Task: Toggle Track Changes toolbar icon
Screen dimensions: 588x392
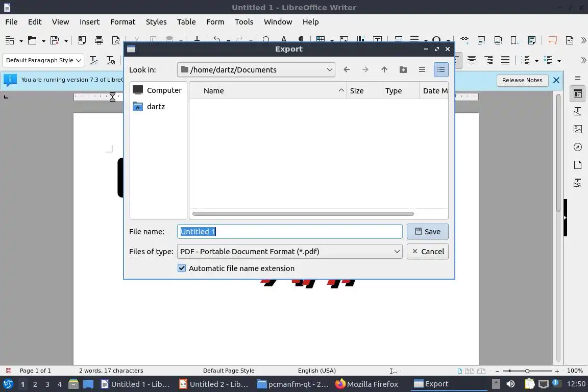Action: click(x=570, y=40)
